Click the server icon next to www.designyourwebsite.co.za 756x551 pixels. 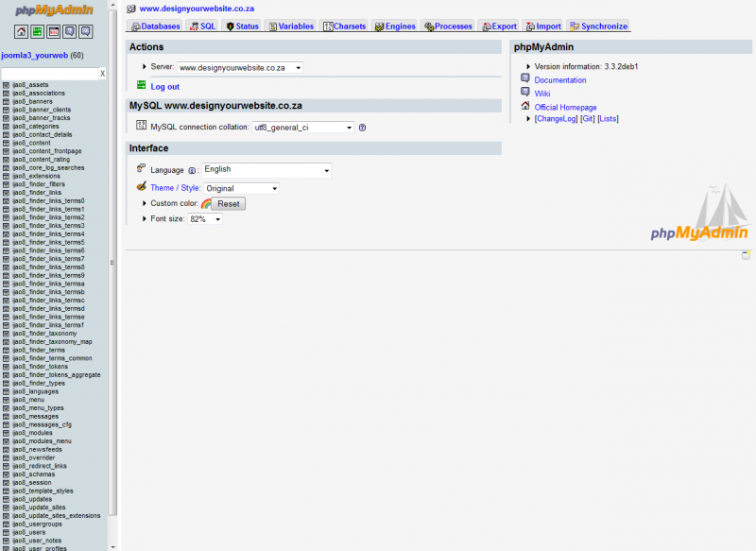pyautogui.click(x=131, y=9)
